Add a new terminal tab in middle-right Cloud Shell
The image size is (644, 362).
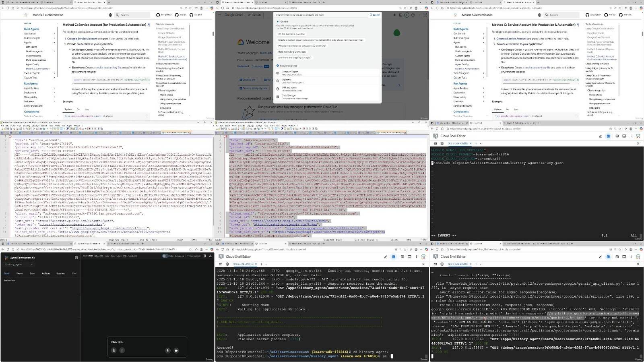coord(476,143)
